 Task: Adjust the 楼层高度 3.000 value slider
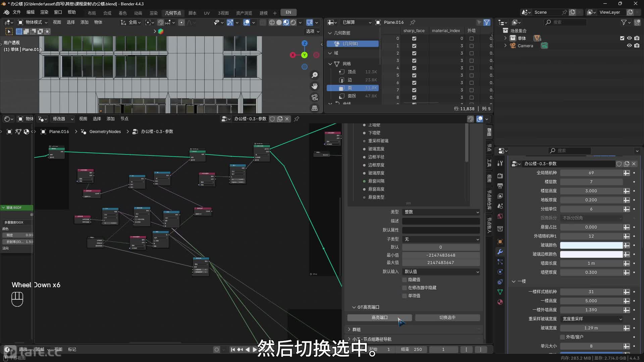(591, 191)
